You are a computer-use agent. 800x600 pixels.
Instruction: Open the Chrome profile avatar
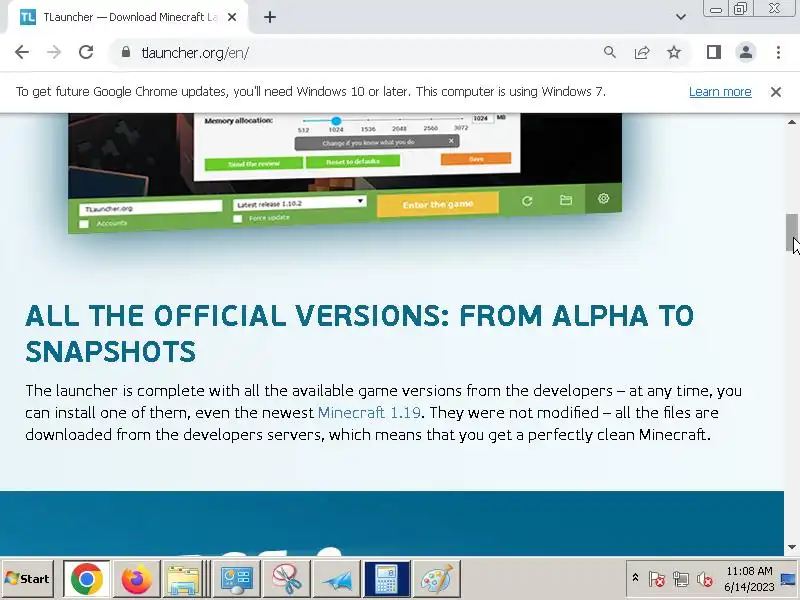pyautogui.click(x=746, y=52)
